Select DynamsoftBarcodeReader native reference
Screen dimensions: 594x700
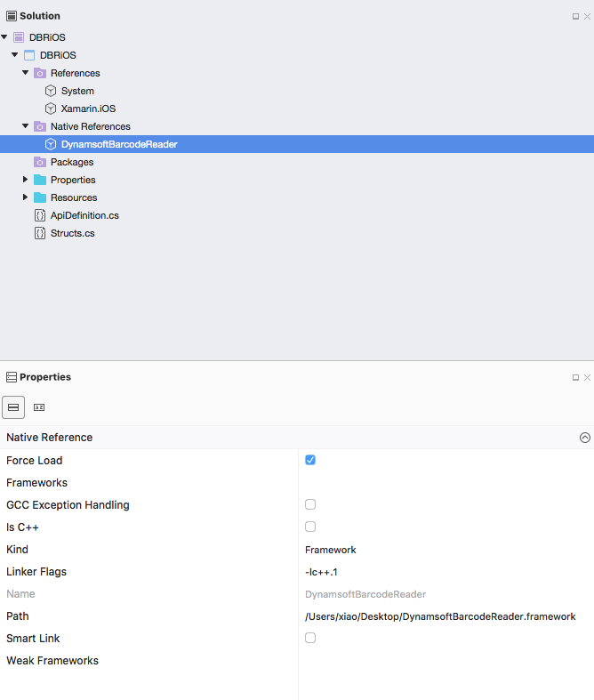click(x=119, y=144)
